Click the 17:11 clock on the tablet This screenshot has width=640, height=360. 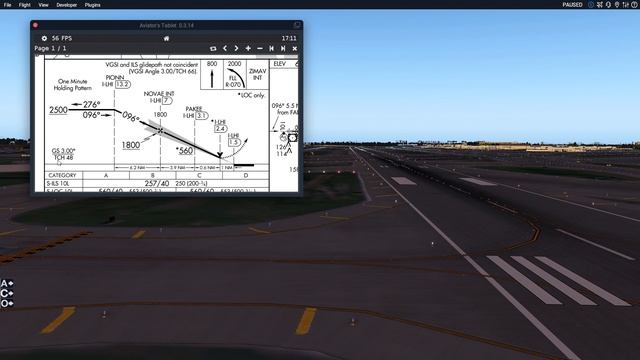point(289,38)
